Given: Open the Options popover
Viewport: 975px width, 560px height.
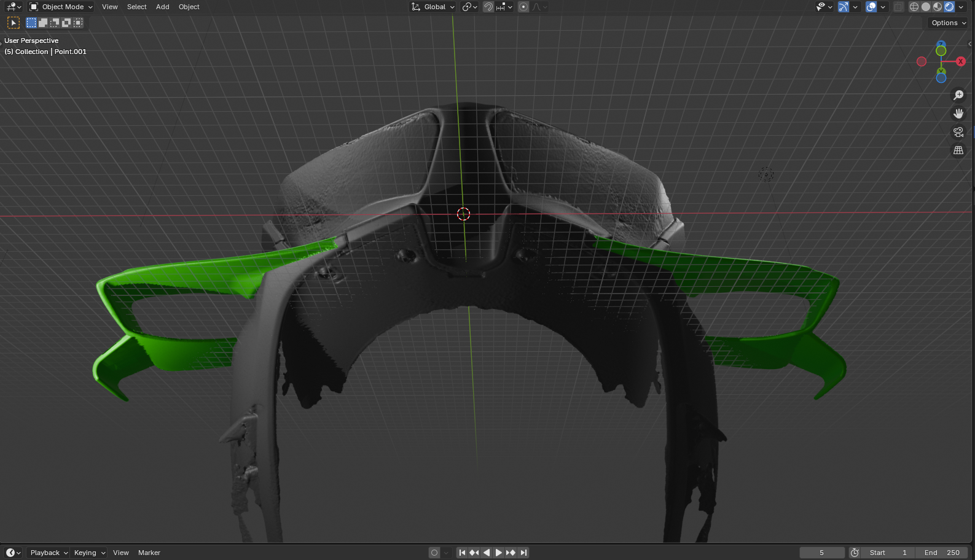Looking at the screenshot, I should 949,23.
